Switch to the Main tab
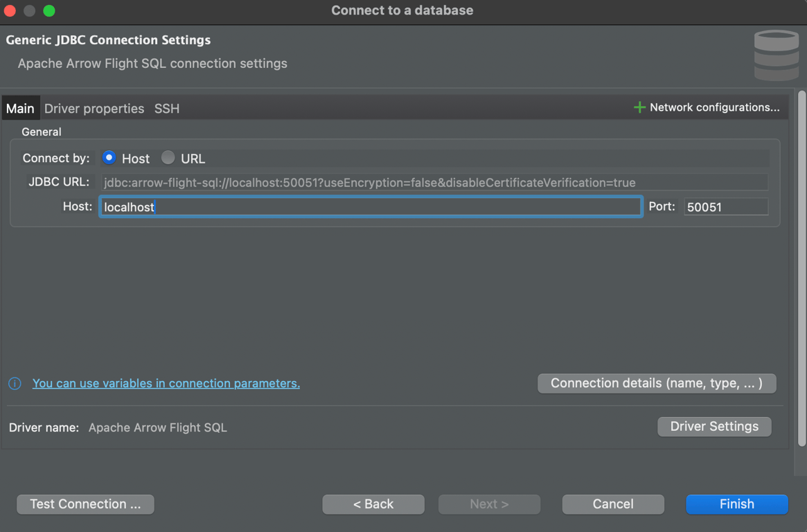The image size is (807, 532). (x=20, y=109)
